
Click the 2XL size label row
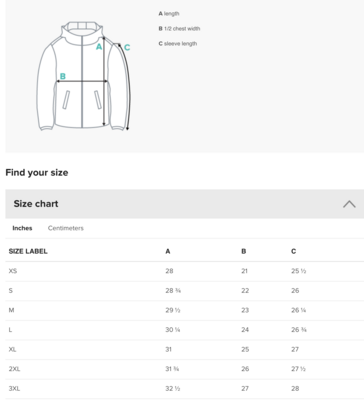tap(185, 369)
